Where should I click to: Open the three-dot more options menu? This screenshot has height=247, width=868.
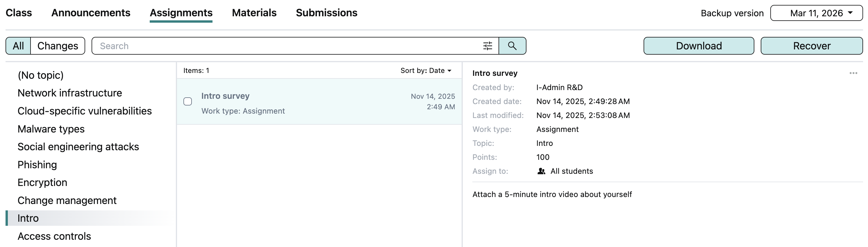click(x=853, y=73)
